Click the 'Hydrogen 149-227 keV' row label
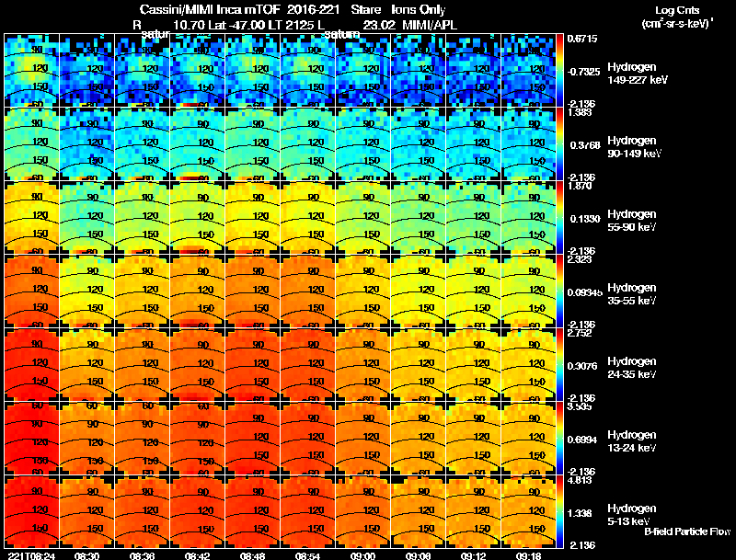This screenshot has height=560, width=736. point(638,74)
